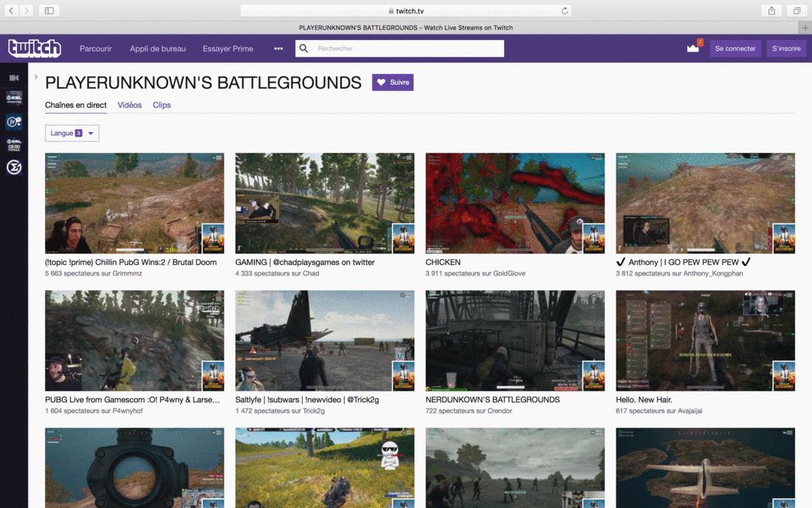Click the video camera icon in the left sidebar

14,78
